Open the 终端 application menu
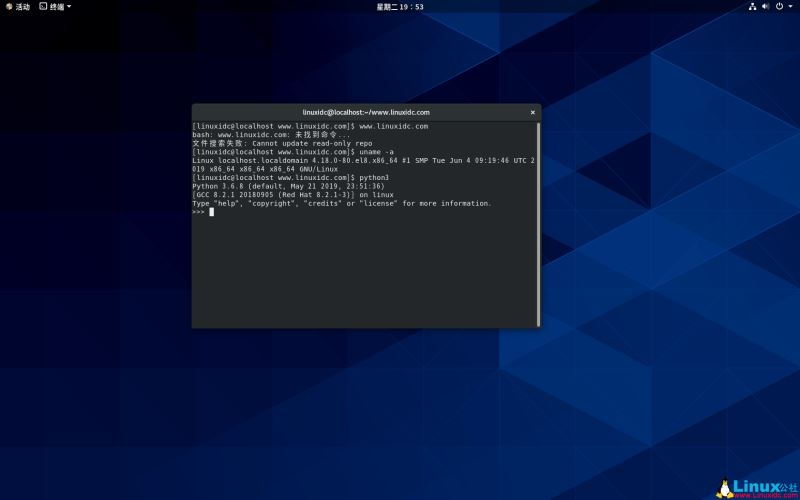800x500 pixels. coord(57,6)
